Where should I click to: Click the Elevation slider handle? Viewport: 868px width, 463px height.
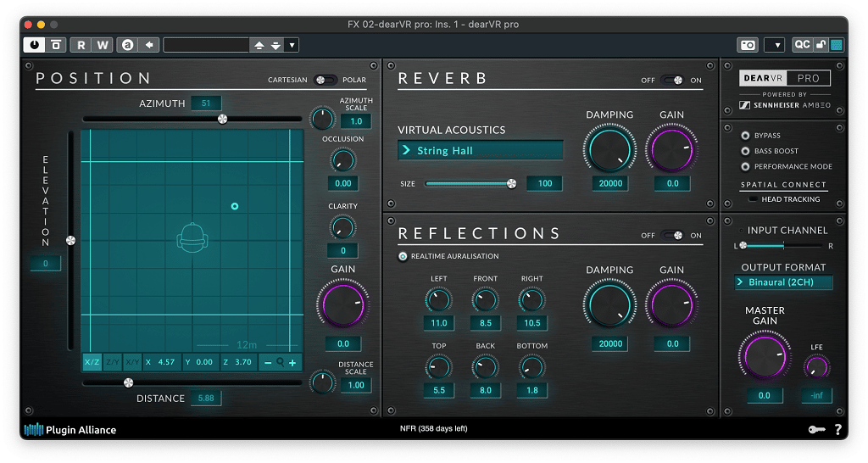click(x=71, y=240)
